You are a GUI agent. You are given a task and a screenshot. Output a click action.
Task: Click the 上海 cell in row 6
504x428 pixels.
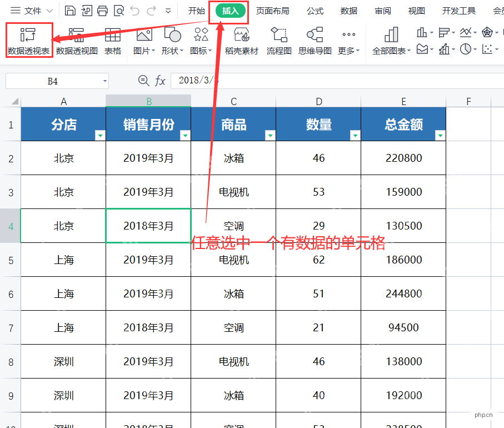coord(63,293)
